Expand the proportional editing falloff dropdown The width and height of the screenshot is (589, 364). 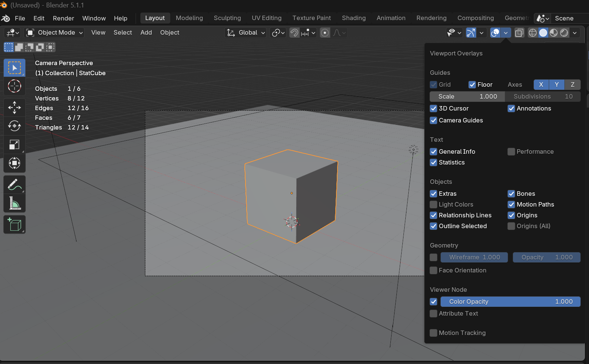pyautogui.click(x=339, y=33)
